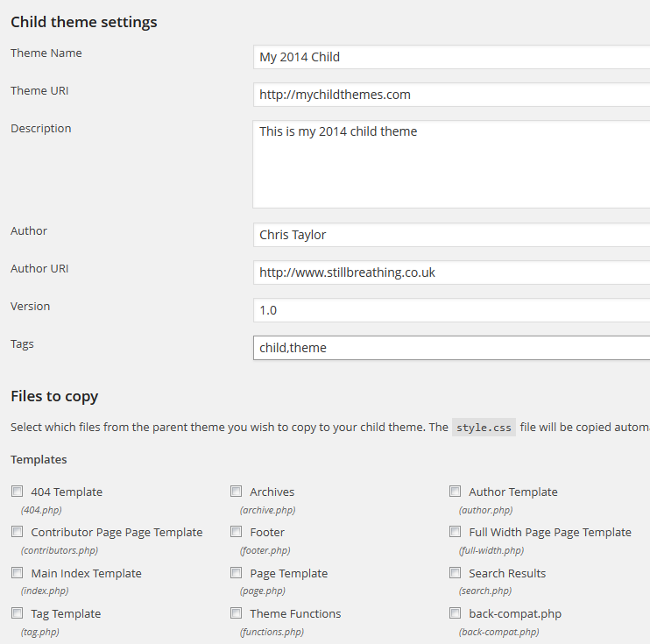Click the Archives label text

[272, 492]
